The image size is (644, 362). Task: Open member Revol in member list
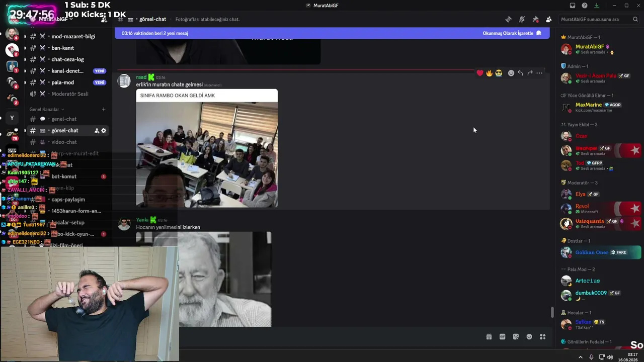click(x=601, y=208)
